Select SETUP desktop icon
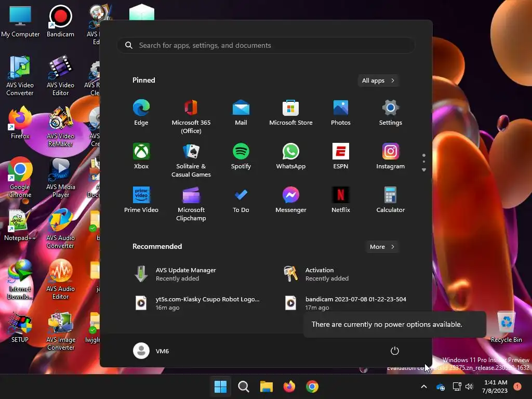The width and height of the screenshot is (532, 399). 20,327
